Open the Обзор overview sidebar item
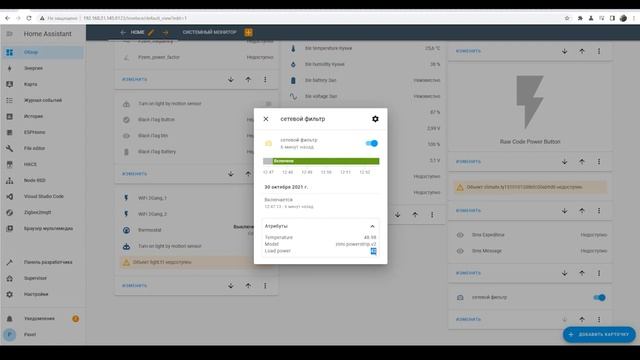640x360 pixels. click(x=43, y=52)
